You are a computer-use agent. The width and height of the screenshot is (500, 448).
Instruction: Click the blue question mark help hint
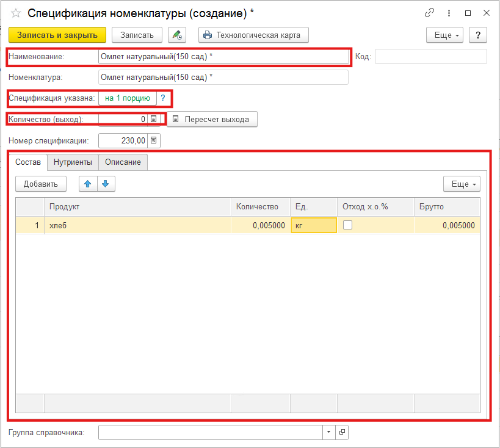click(x=163, y=98)
